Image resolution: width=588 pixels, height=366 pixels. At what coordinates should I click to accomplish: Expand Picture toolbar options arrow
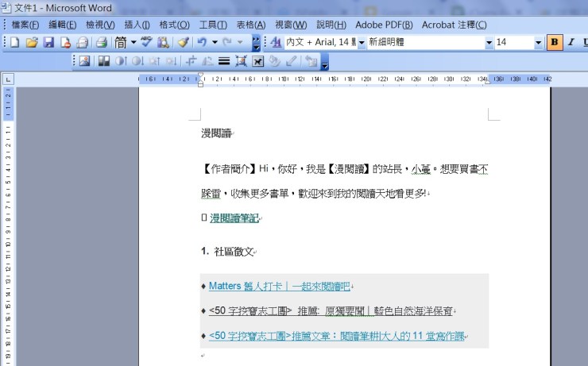tap(325, 62)
